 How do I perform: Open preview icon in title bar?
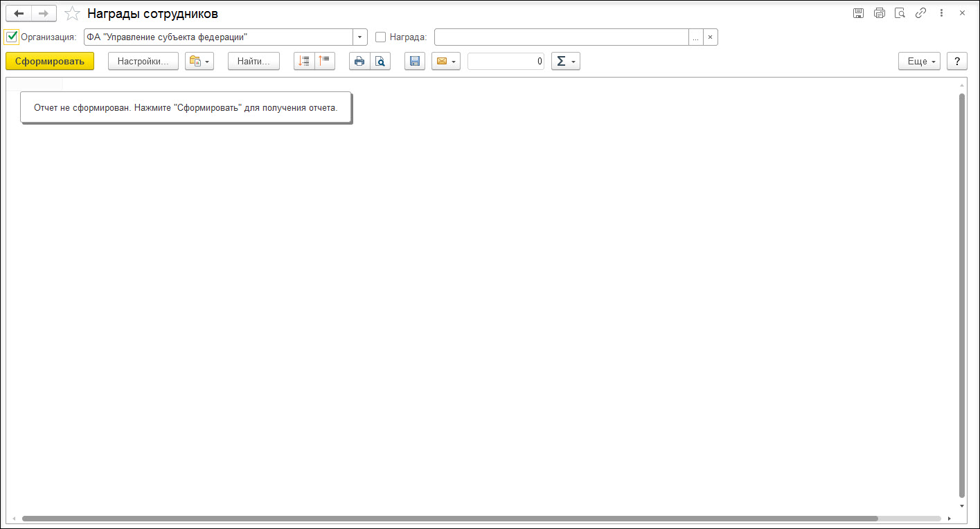pos(900,13)
